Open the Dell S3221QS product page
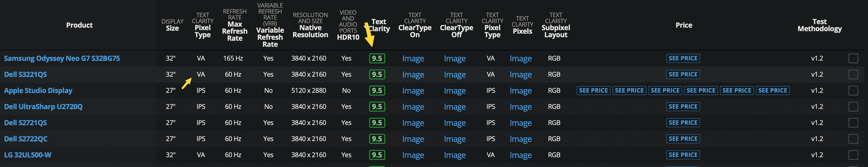Image resolution: width=868 pixels, height=167 pixels. 26,74
